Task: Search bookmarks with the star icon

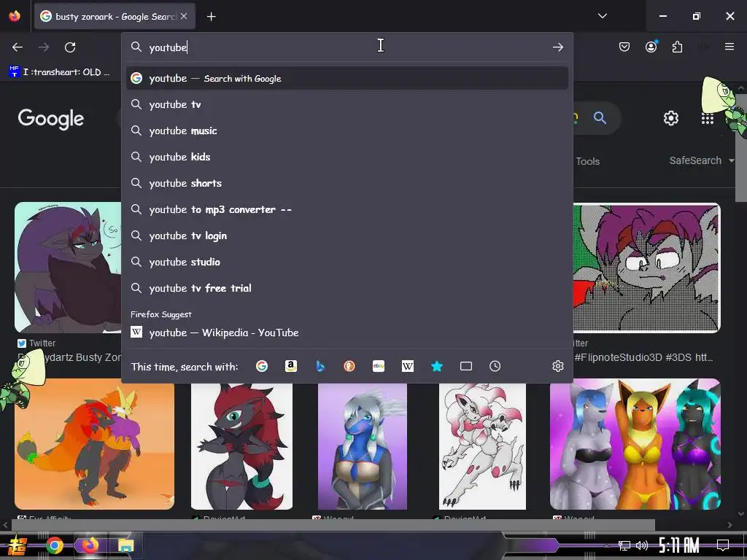Action: tap(437, 366)
